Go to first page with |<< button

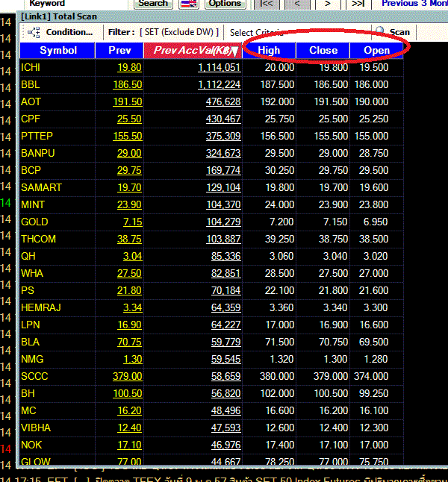[x=267, y=4]
